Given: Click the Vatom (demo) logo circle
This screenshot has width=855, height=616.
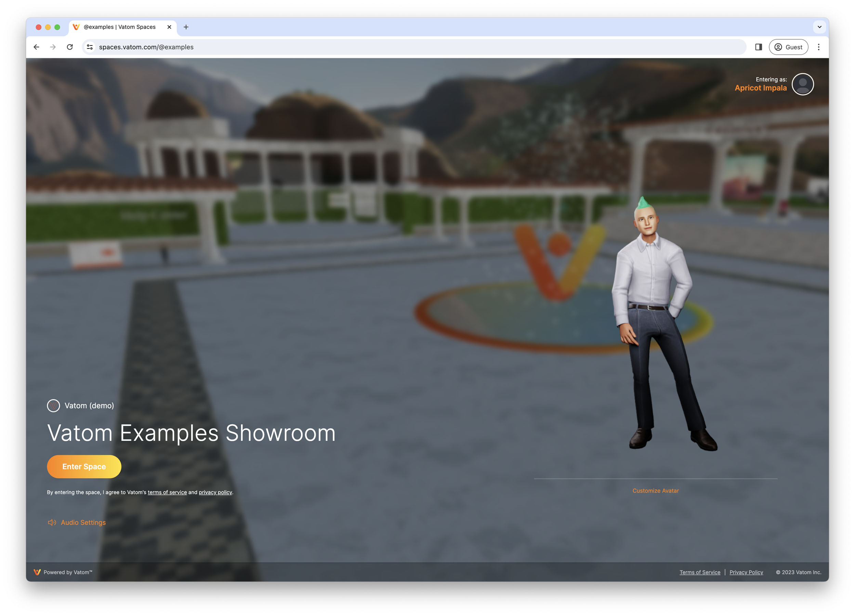Looking at the screenshot, I should [x=54, y=406].
